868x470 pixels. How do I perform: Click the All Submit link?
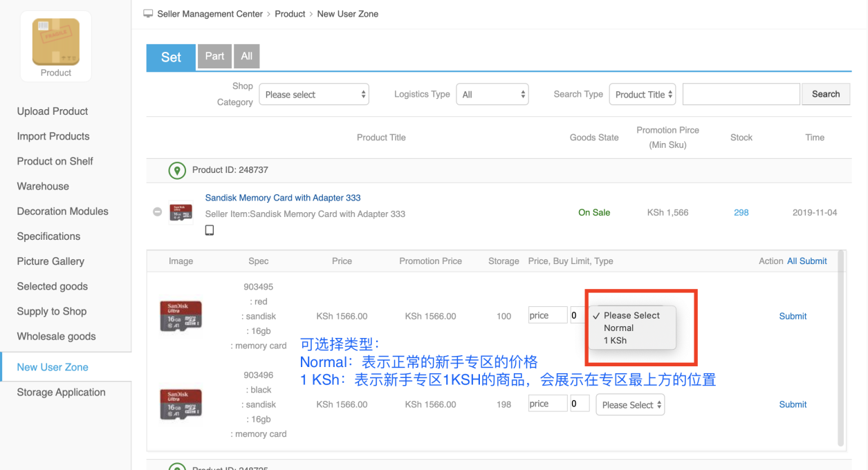(x=807, y=261)
